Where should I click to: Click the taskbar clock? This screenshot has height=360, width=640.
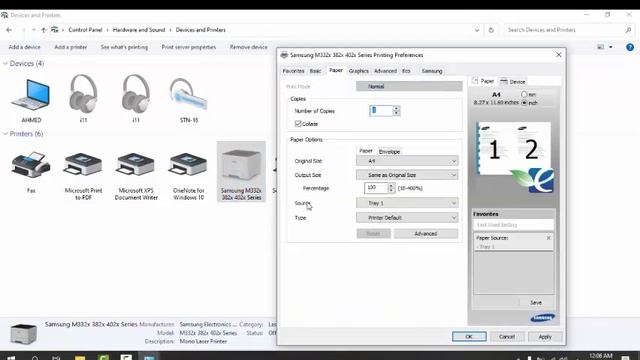click(600, 356)
